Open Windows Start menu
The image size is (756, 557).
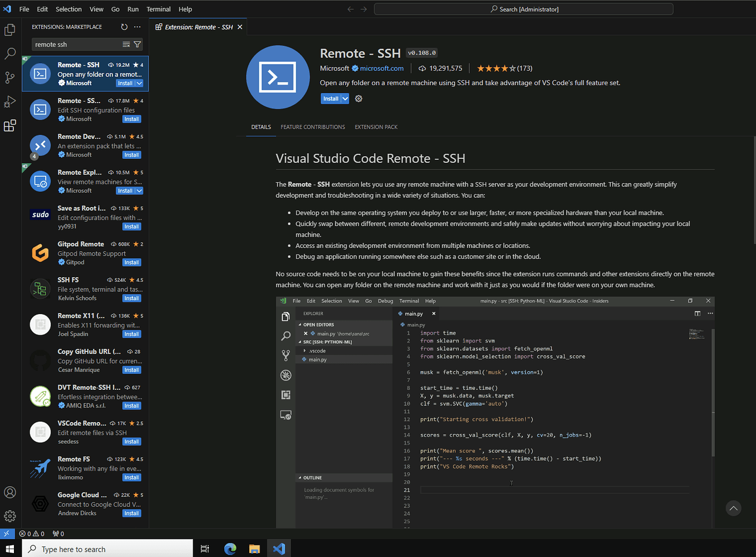[10, 549]
